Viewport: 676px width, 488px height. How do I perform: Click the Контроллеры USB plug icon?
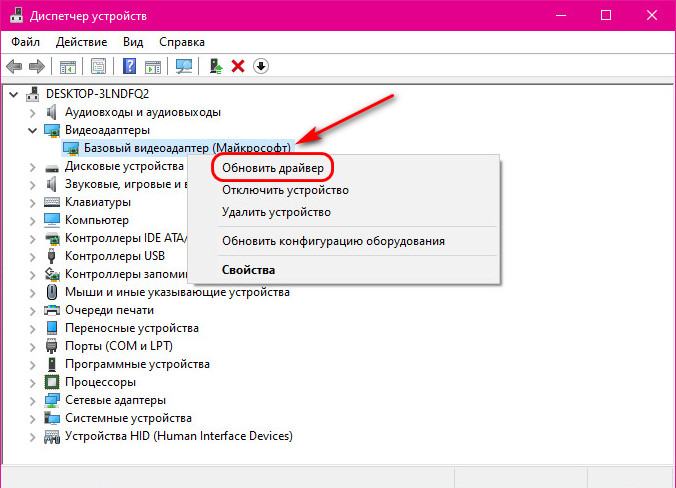pyautogui.click(x=52, y=256)
